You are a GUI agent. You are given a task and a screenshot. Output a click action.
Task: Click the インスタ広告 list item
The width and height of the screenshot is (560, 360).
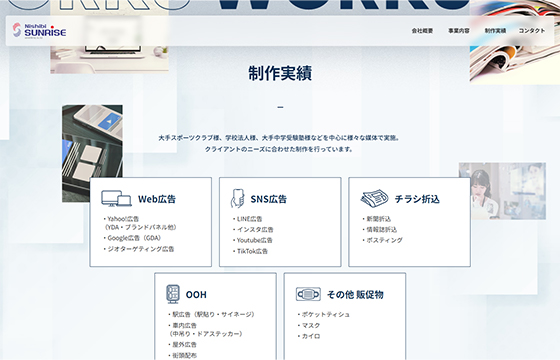click(x=253, y=230)
